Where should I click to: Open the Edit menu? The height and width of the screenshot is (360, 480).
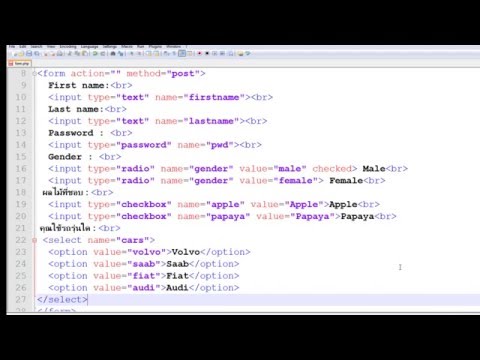coord(23,47)
